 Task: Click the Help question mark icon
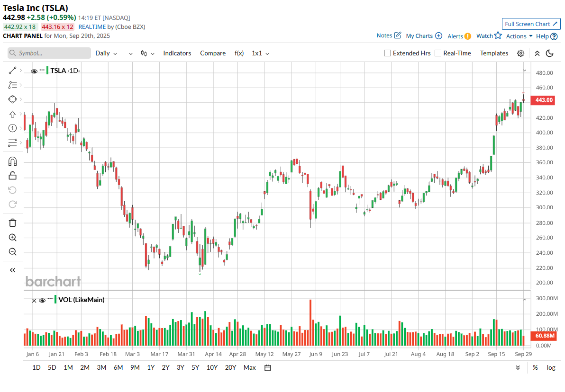(554, 36)
